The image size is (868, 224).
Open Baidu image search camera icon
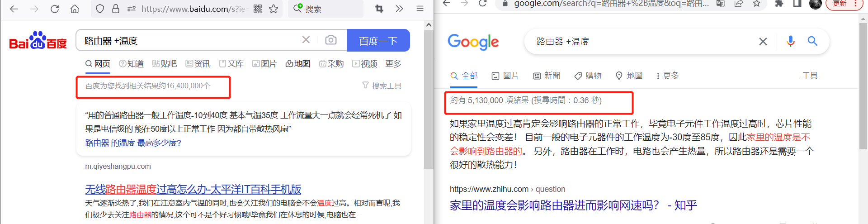(331, 40)
